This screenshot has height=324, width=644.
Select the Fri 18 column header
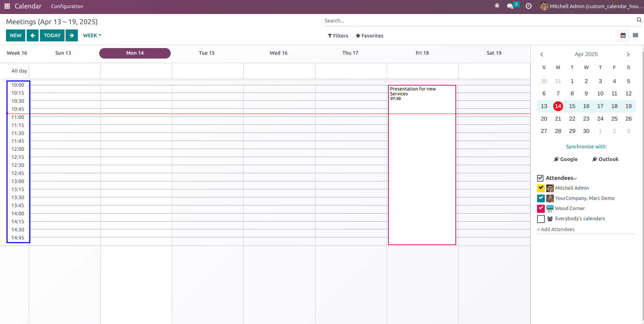[x=422, y=53]
